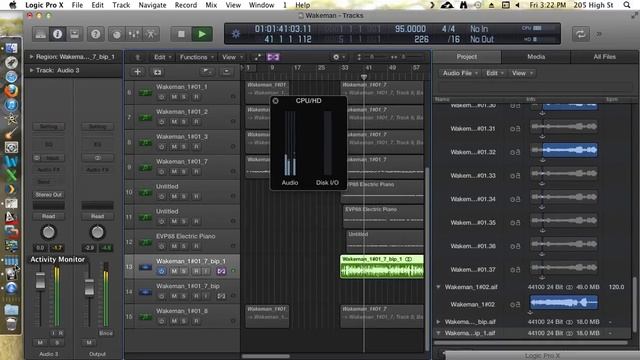Click the MIDI track icon of track 12
This screenshot has height=360, width=640.
[145, 242]
